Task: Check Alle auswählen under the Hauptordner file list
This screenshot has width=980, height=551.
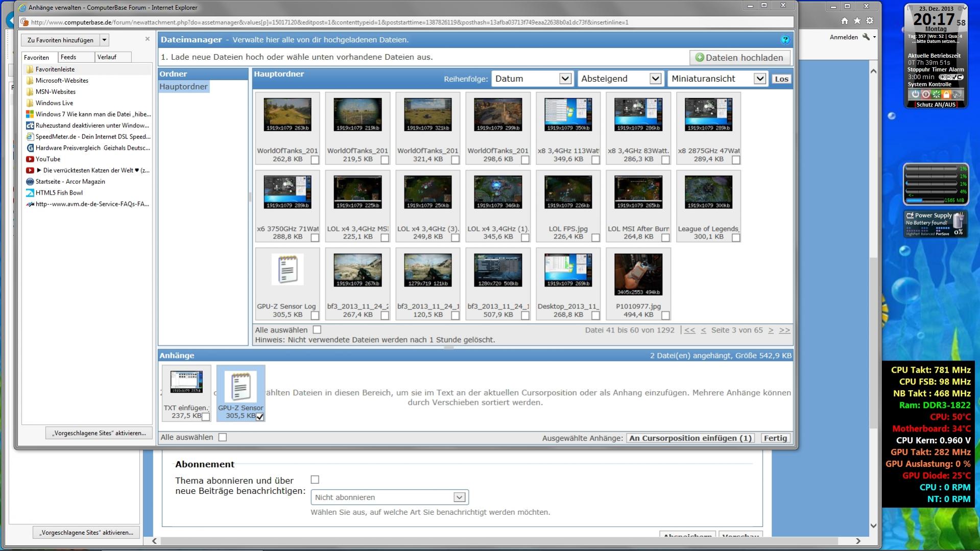Action: [x=317, y=330]
